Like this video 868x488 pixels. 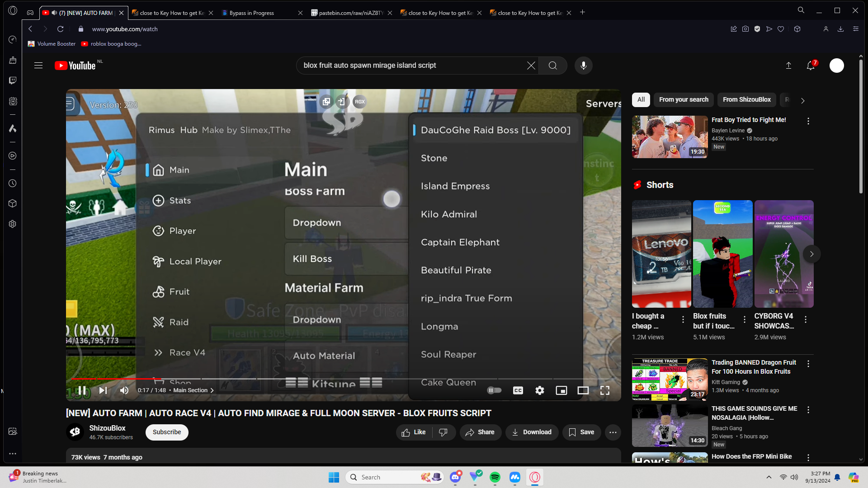pos(414,432)
